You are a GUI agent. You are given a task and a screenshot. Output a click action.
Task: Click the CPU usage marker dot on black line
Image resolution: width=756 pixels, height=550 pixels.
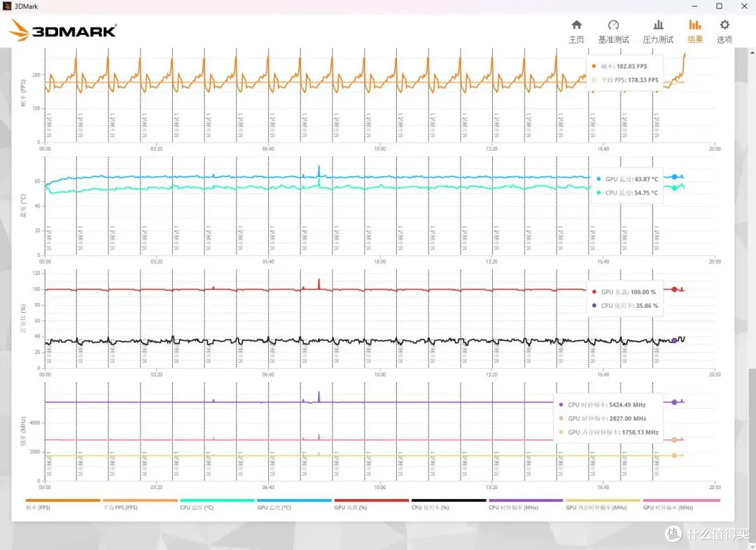(x=674, y=341)
